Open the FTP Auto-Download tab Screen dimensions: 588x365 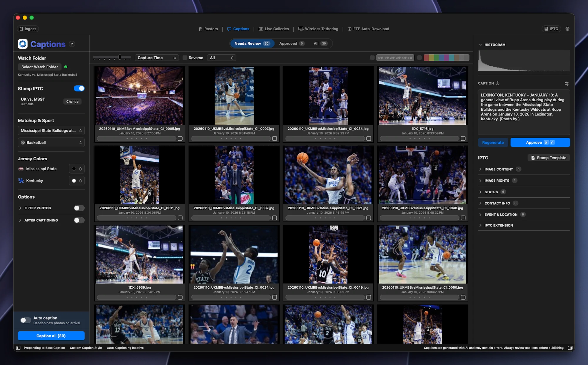coord(368,29)
